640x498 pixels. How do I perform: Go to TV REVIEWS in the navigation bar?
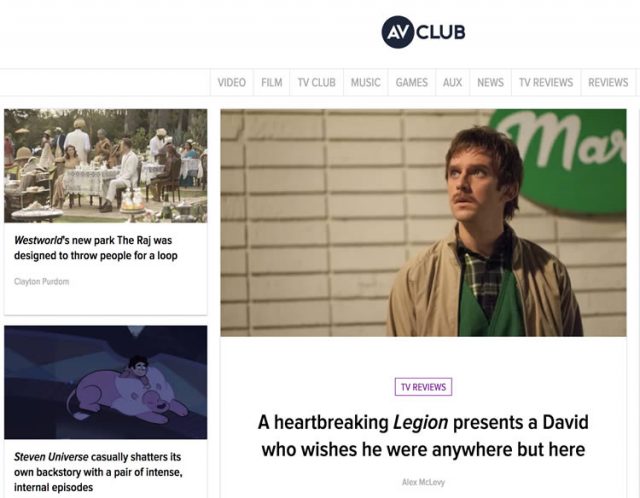pos(546,82)
